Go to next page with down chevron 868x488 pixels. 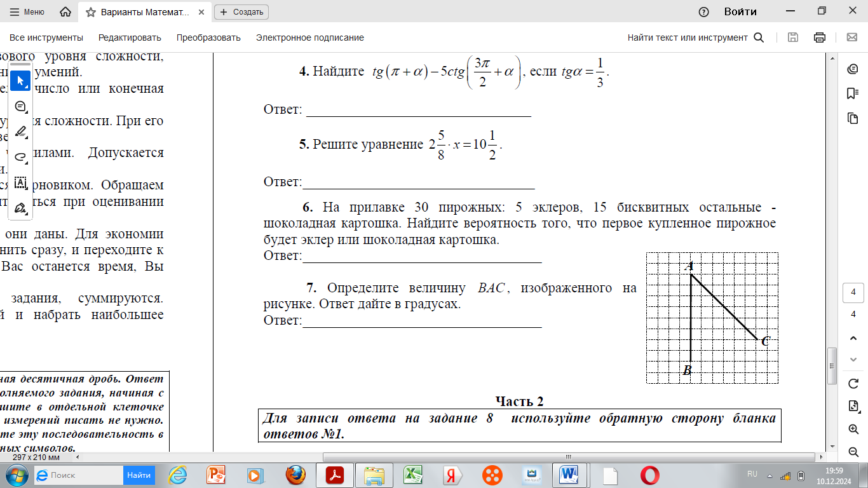853,360
